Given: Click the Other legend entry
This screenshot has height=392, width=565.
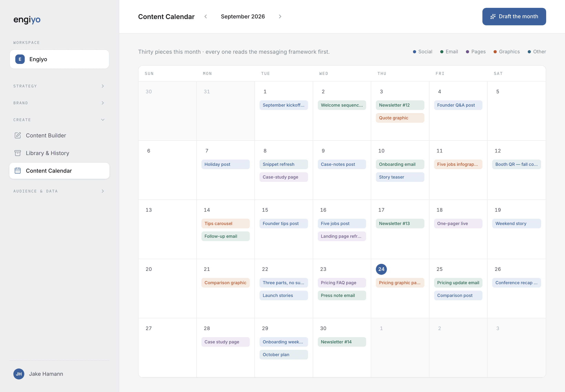Looking at the screenshot, I should [x=537, y=52].
